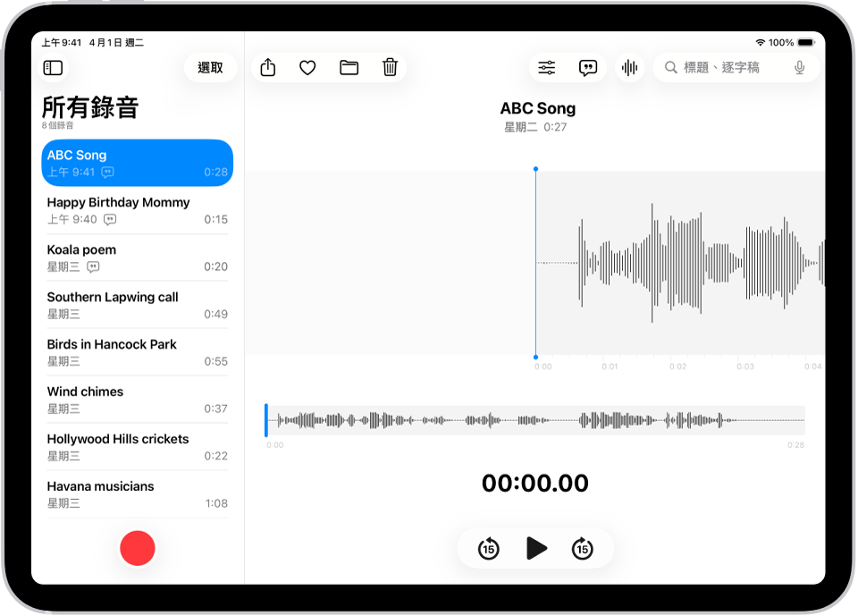Skip back 15 seconds
Screen dimensions: 858x616
tap(486, 548)
